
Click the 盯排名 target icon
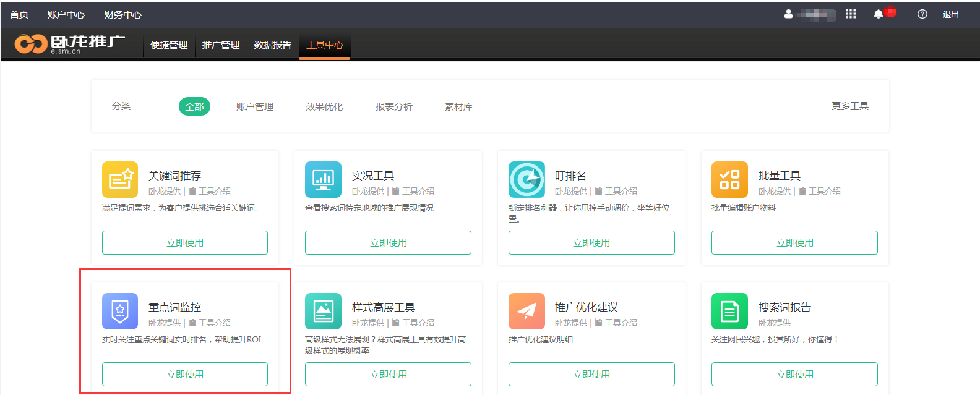[527, 179]
